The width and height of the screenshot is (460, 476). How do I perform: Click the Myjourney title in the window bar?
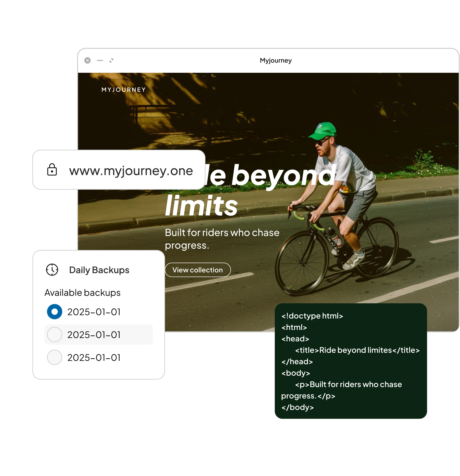point(276,61)
